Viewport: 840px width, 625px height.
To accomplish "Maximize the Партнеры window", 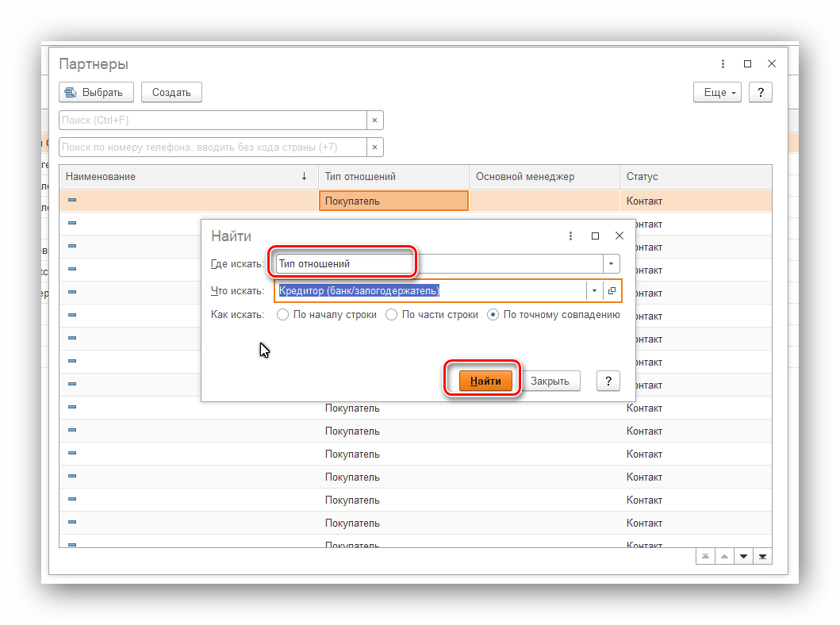I will click(x=747, y=63).
